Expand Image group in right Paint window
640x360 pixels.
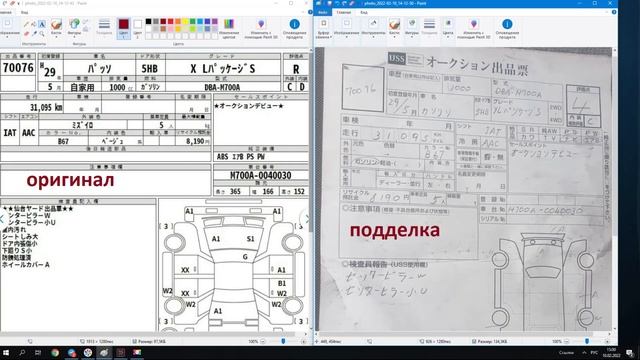click(347, 29)
